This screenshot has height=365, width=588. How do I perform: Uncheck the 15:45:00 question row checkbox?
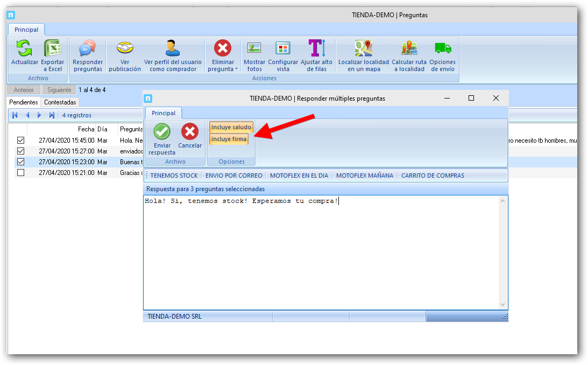(21, 141)
